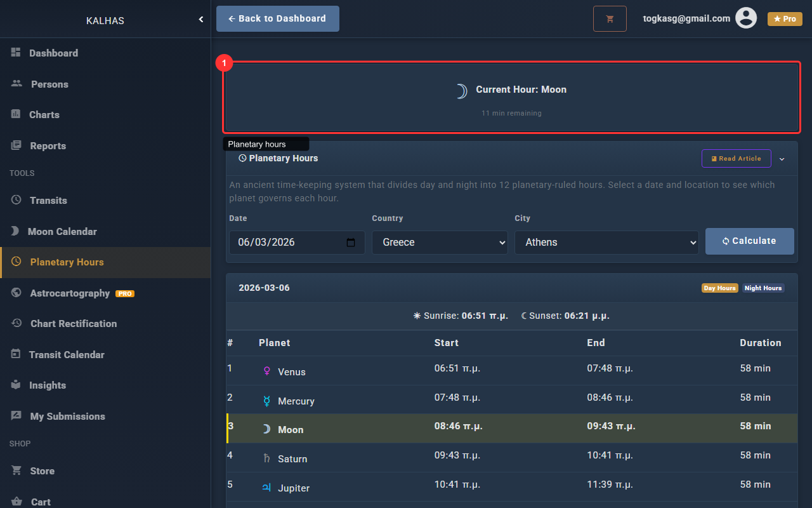Collapse the Planetary Hours panel chevron
812x508 pixels.
point(782,159)
